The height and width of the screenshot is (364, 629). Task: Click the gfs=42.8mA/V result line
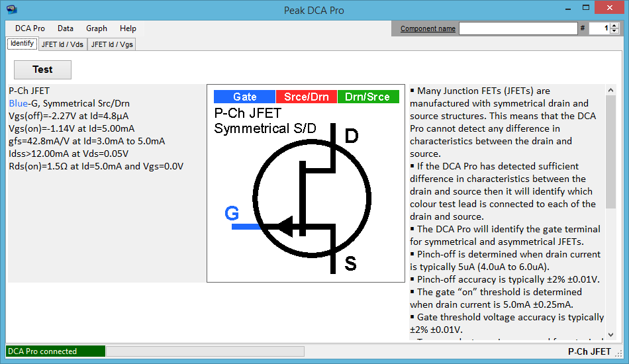point(87,141)
